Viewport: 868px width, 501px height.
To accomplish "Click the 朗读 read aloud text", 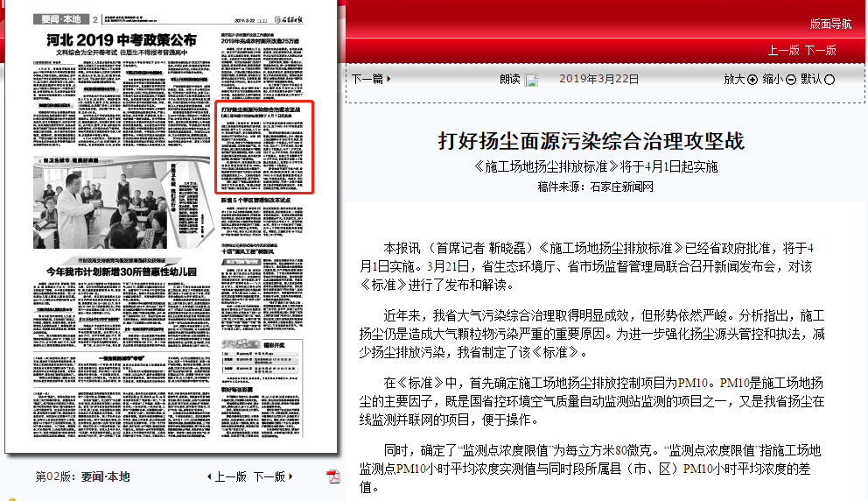I will [x=509, y=79].
